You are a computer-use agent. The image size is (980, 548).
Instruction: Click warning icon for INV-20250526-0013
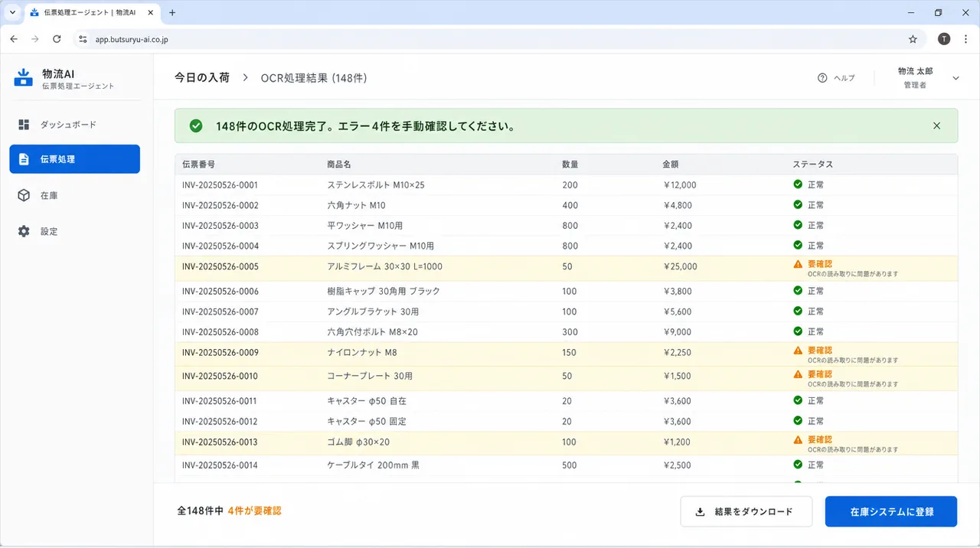point(798,440)
